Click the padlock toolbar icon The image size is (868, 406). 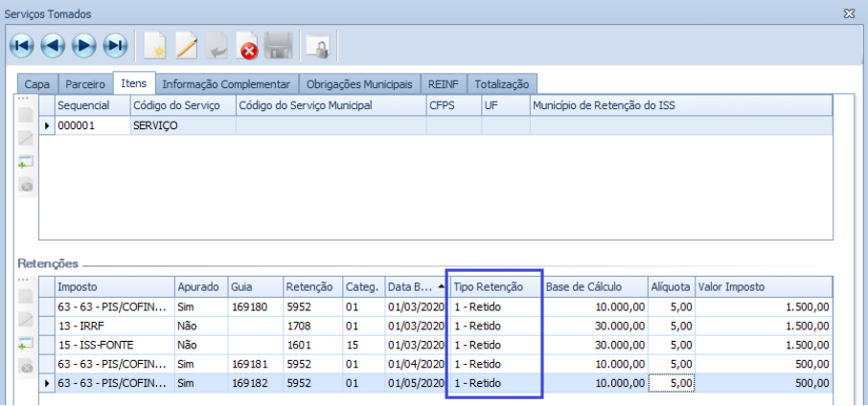(316, 44)
